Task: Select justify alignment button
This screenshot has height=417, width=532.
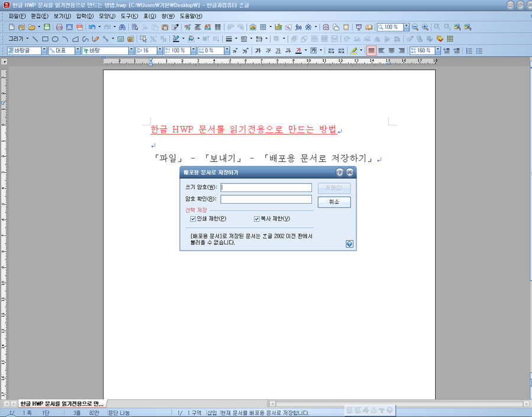Action: point(371,51)
